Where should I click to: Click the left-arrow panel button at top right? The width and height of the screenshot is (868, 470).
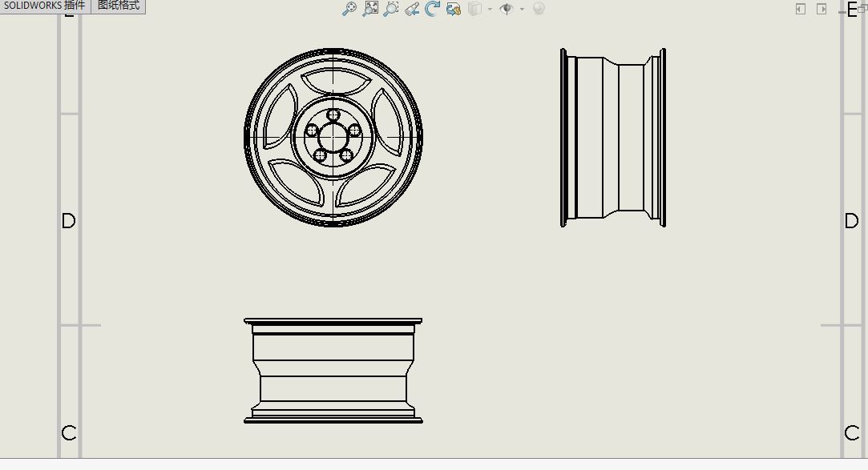click(x=801, y=9)
